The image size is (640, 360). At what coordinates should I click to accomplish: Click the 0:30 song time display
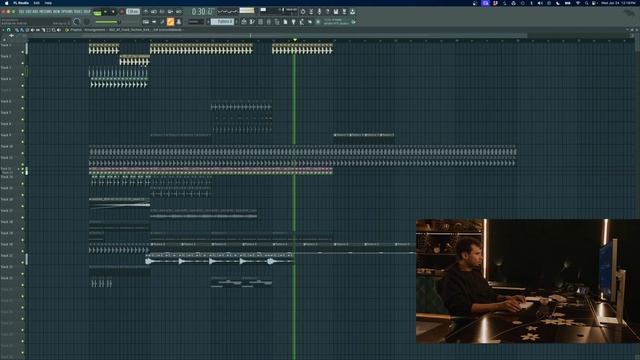click(202, 12)
